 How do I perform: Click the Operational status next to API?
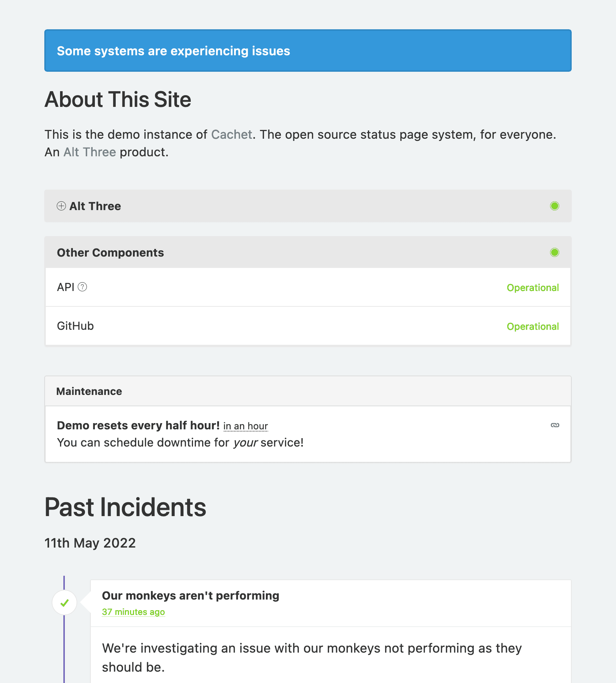coord(532,288)
